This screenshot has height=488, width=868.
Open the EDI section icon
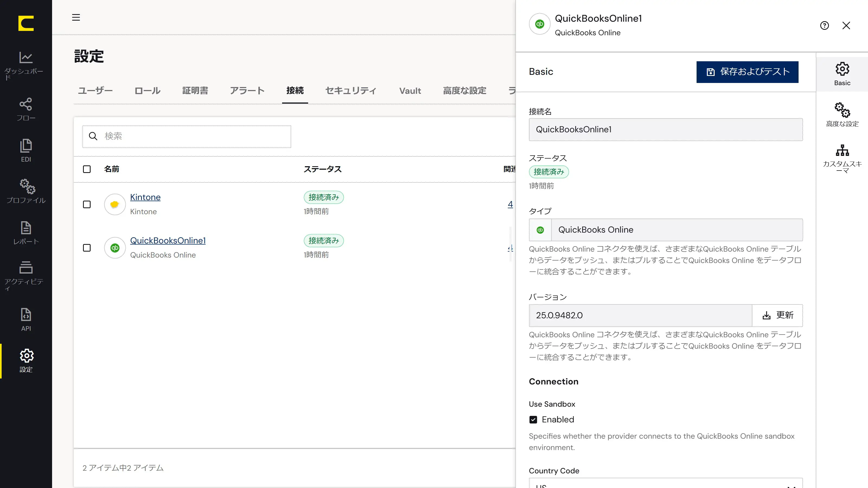[x=26, y=146]
